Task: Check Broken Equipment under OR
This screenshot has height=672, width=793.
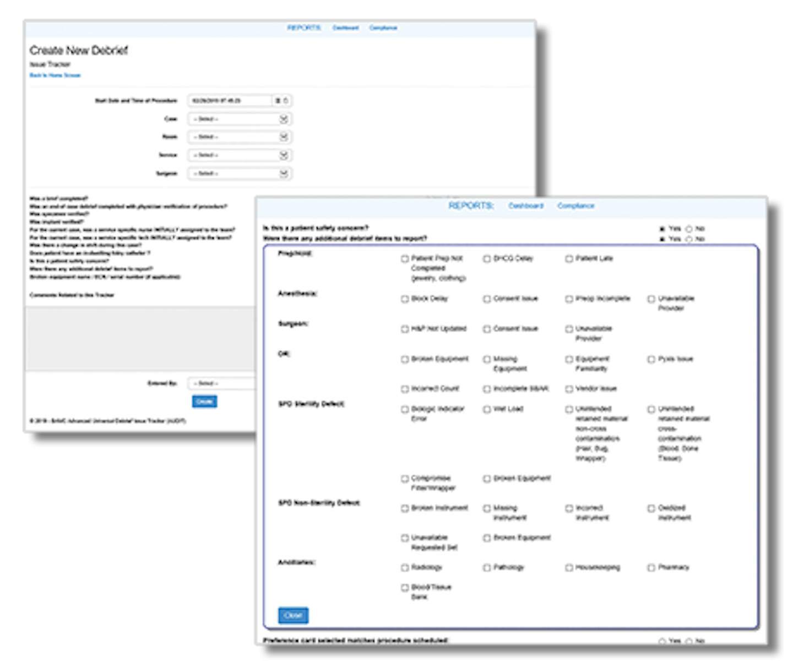Action: tap(405, 359)
